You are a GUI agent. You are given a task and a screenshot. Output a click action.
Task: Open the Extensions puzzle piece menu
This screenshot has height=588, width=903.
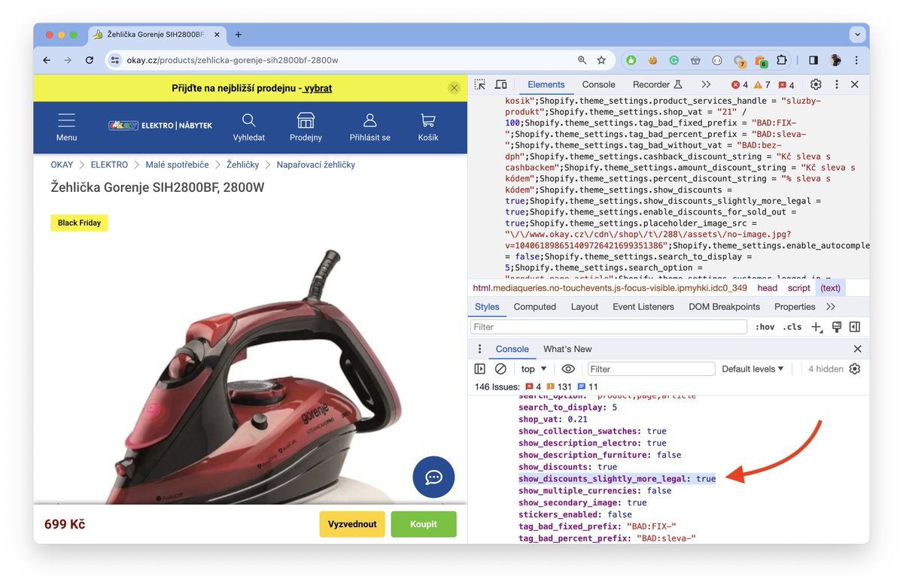(782, 60)
